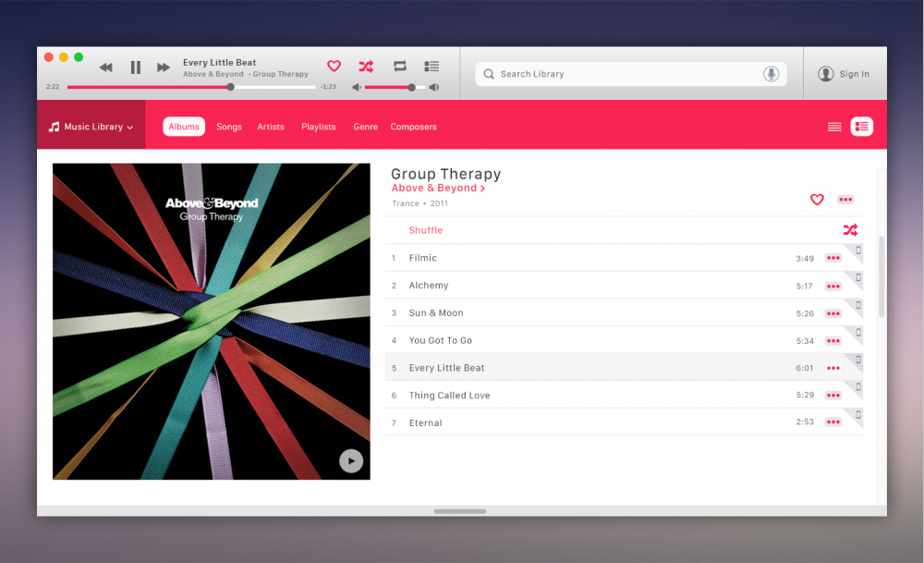Select the track Filmic

click(x=624, y=258)
